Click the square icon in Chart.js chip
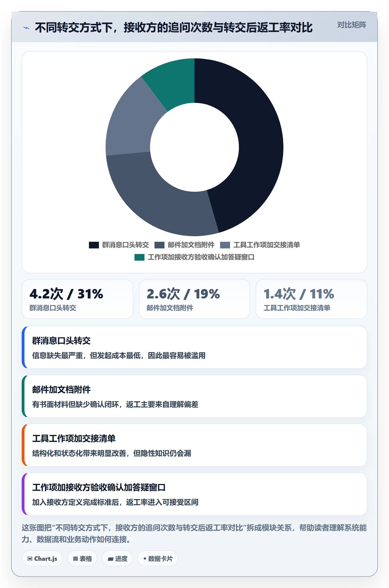 (x=30, y=559)
